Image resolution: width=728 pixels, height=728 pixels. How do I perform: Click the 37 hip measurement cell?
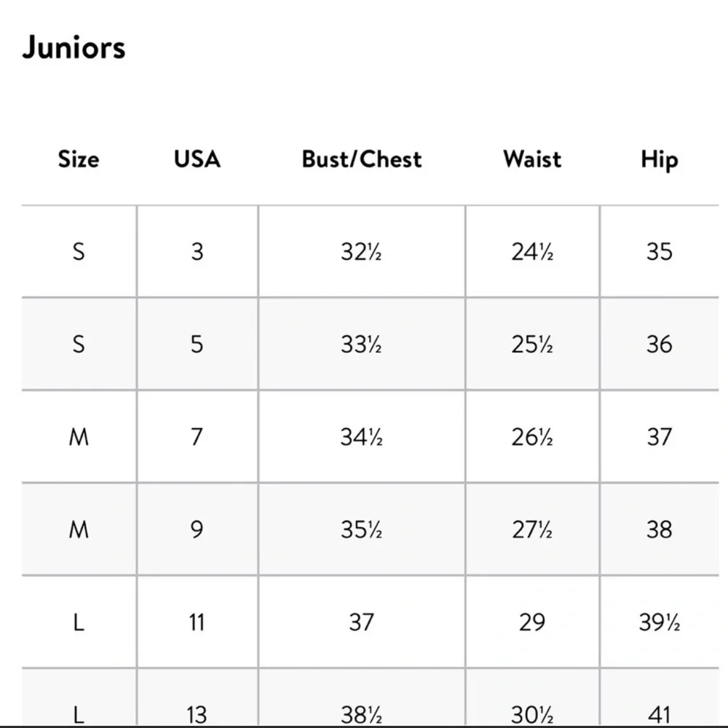click(x=660, y=437)
